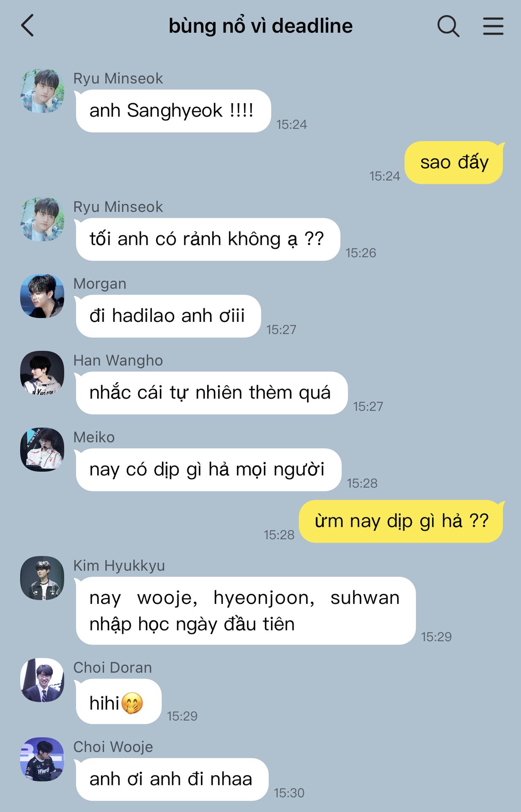Tap the yellow "sao đấy" message bubble
The image size is (521, 812).
(x=454, y=162)
